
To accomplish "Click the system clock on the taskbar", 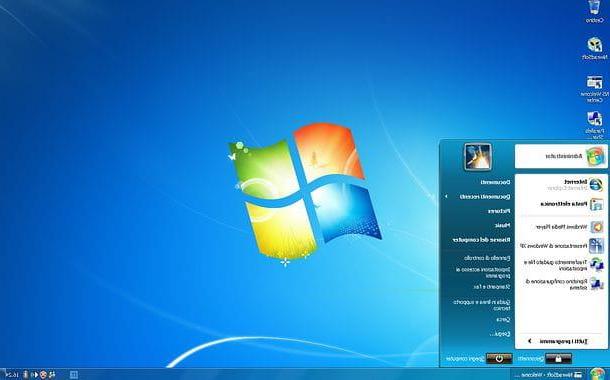I will (x=13, y=375).
